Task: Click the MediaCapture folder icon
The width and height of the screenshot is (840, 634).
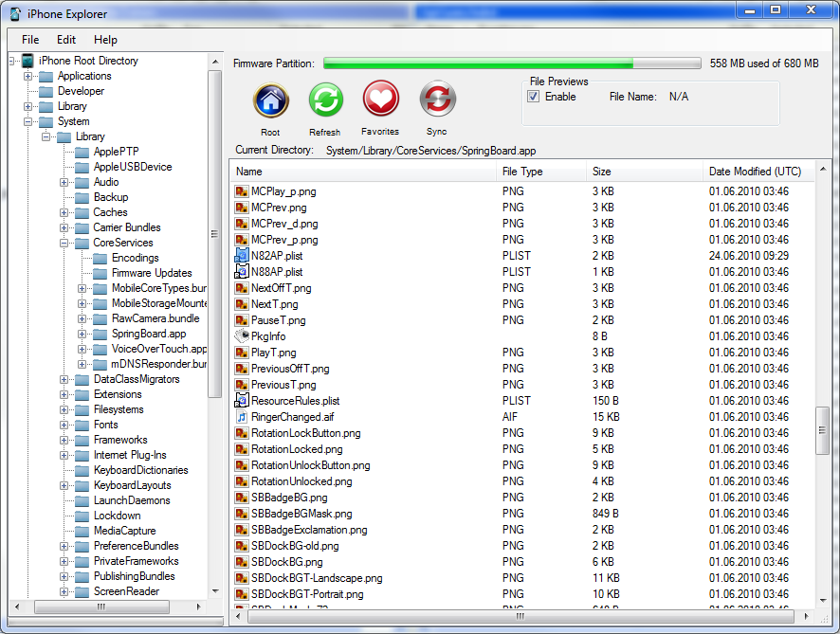Action: (x=82, y=532)
